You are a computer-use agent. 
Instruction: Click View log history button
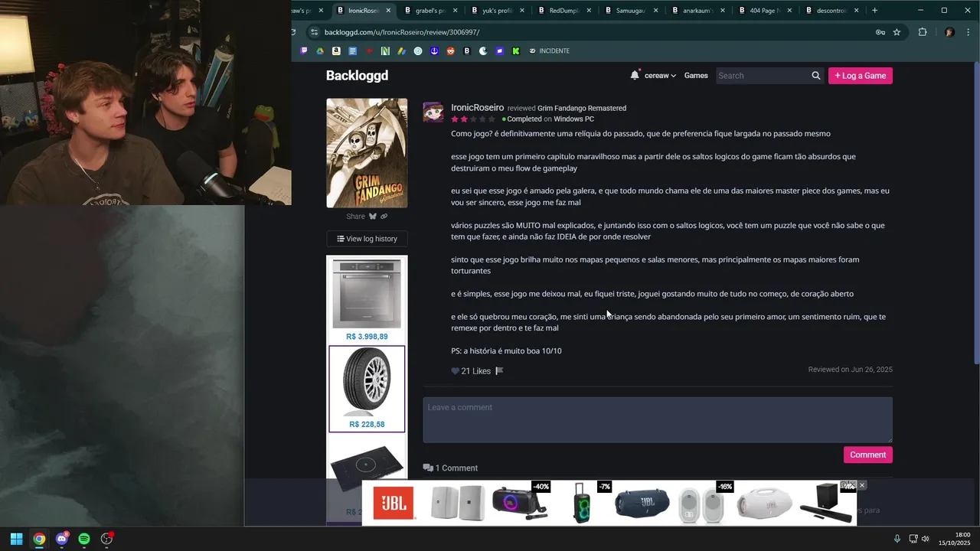(367, 239)
